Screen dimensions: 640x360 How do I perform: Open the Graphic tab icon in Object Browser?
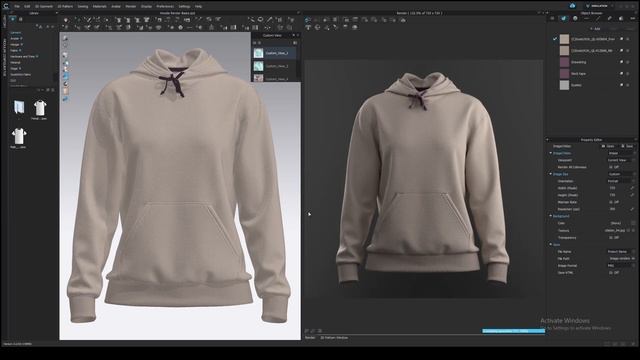tap(621, 19)
